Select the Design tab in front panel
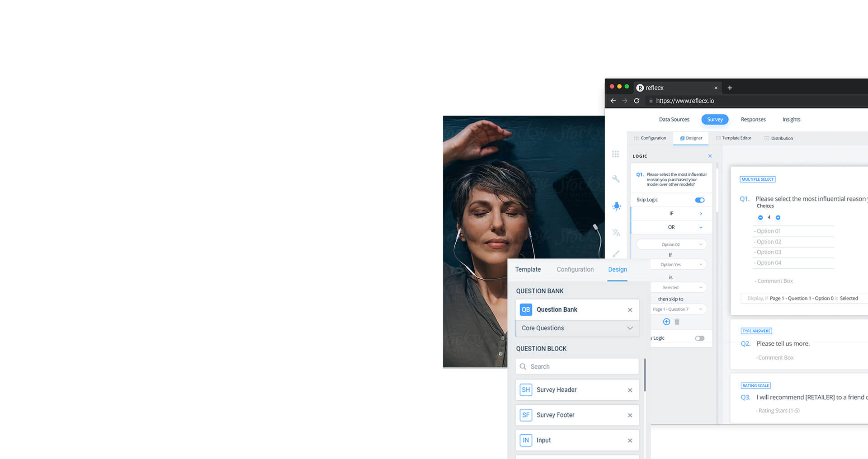This screenshot has width=868, height=459. point(618,269)
